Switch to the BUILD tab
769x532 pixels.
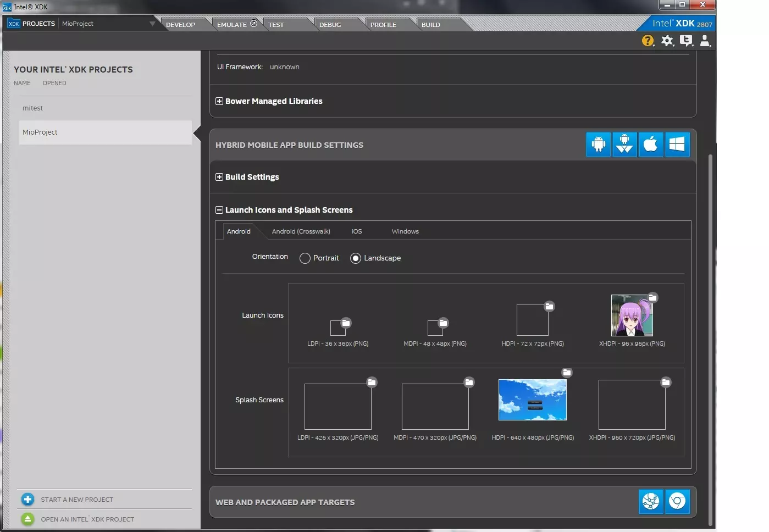click(430, 25)
